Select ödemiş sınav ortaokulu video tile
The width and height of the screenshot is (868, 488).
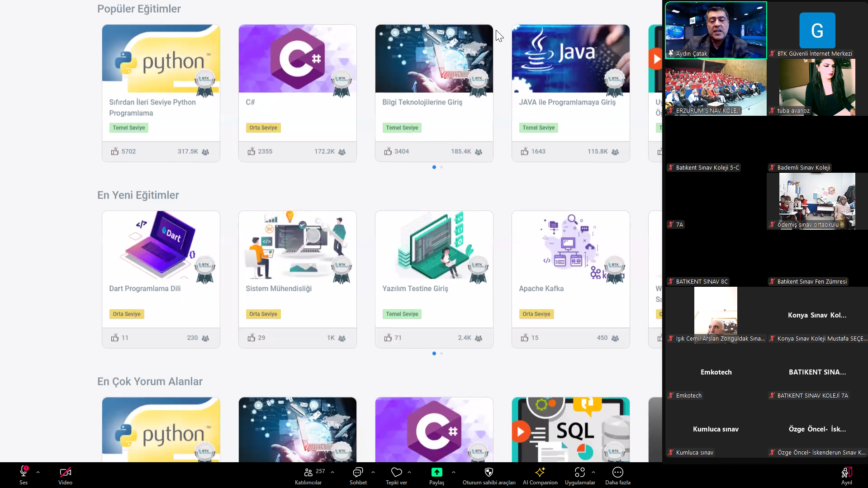tap(817, 201)
